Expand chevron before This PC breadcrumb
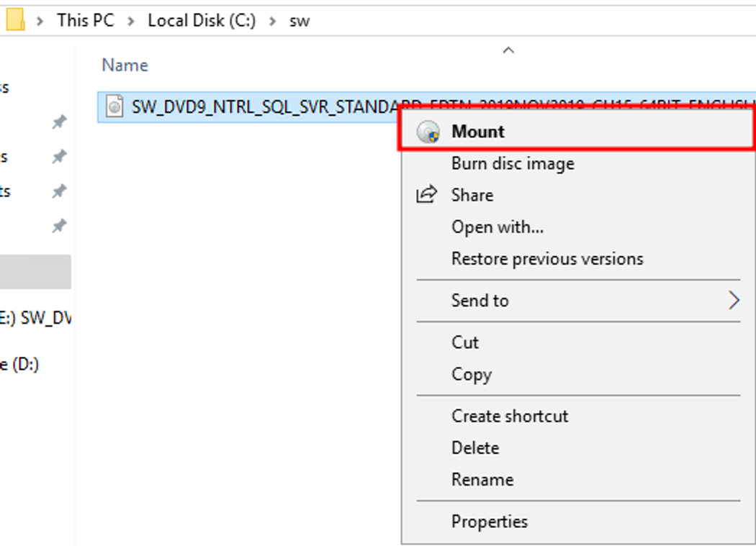 pos(40,21)
